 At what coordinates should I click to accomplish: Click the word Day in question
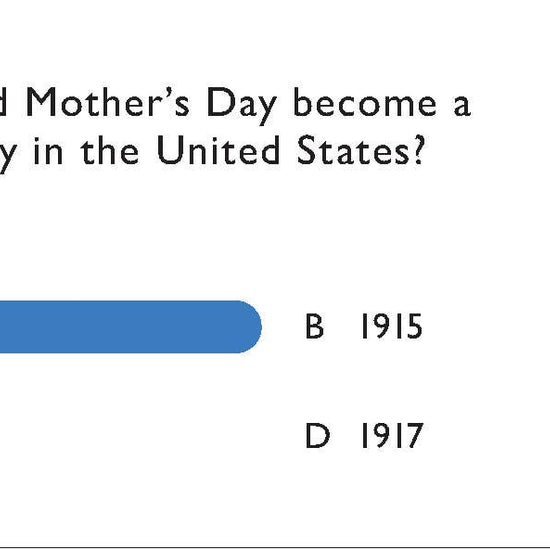(242, 106)
